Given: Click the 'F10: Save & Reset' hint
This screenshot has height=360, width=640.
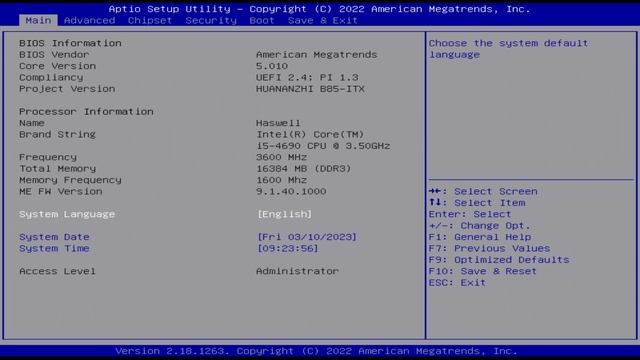Looking at the screenshot, I should (x=483, y=272).
